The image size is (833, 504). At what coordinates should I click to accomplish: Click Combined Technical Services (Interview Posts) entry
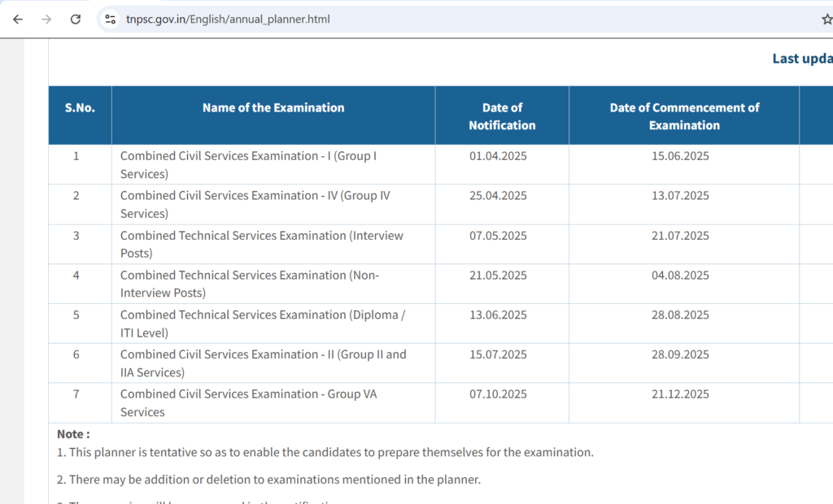(261, 245)
